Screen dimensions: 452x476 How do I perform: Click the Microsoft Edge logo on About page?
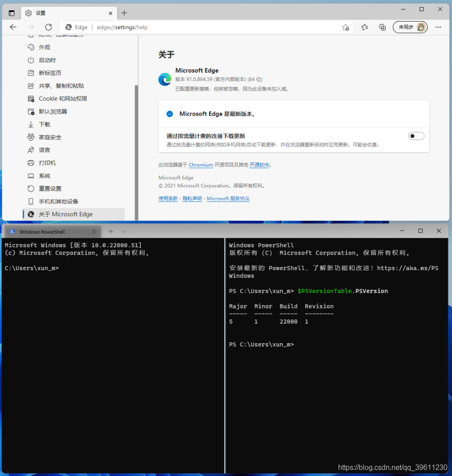point(165,79)
